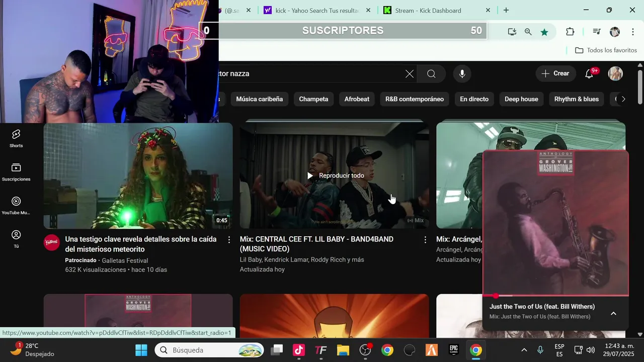
Task: Open options for Galletas Festival ad
Action: (229, 240)
